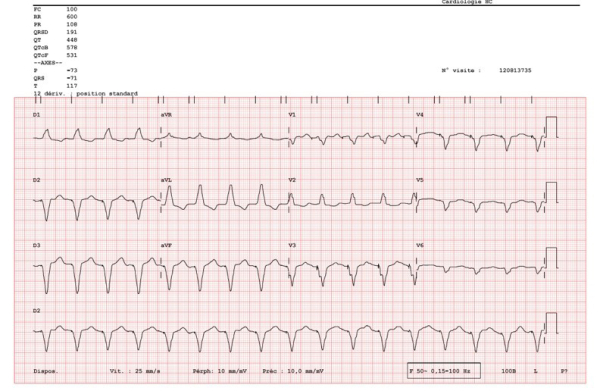Select the V6 lead label
Image resolution: width=600 pixels, height=391 pixels.
(x=420, y=245)
